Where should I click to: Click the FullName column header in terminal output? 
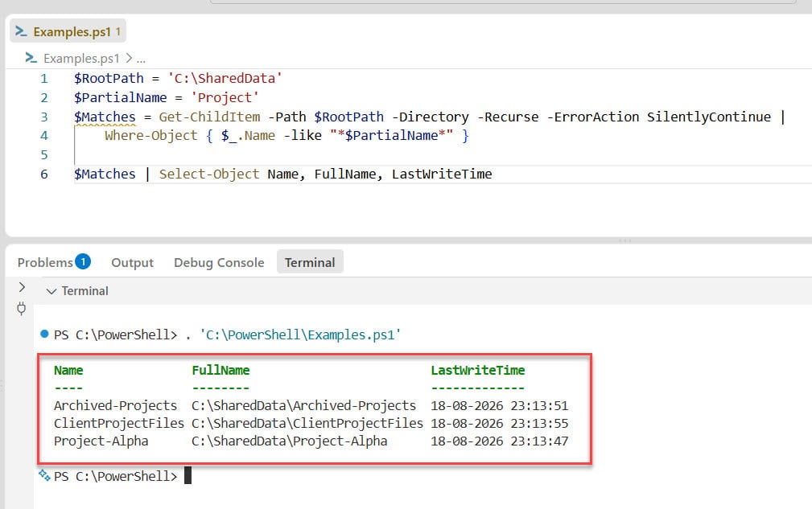221,371
